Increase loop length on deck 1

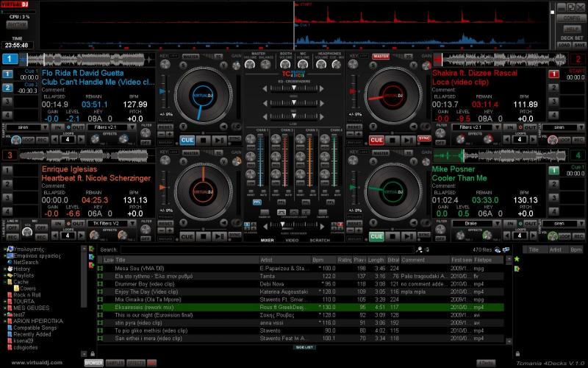pos(81,140)
